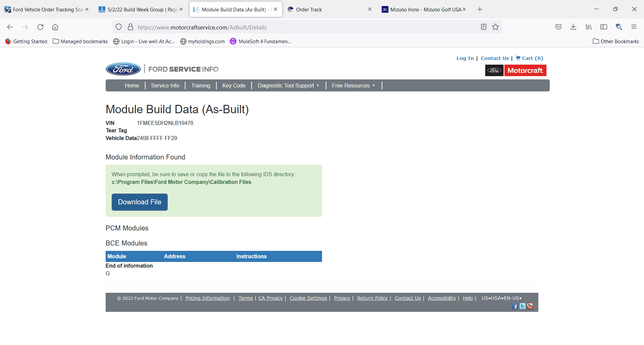Open Ford's Facebook page icon

pos(515,306)
